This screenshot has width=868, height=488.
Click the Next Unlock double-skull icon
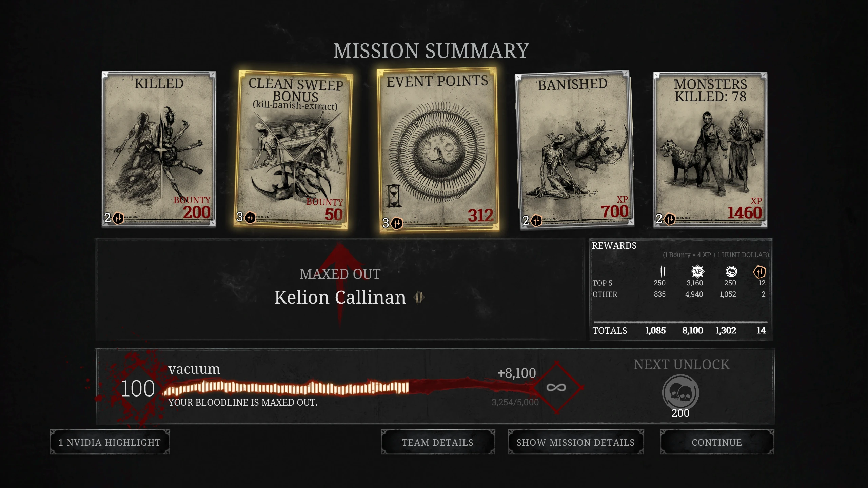click(x=680, y=392)
